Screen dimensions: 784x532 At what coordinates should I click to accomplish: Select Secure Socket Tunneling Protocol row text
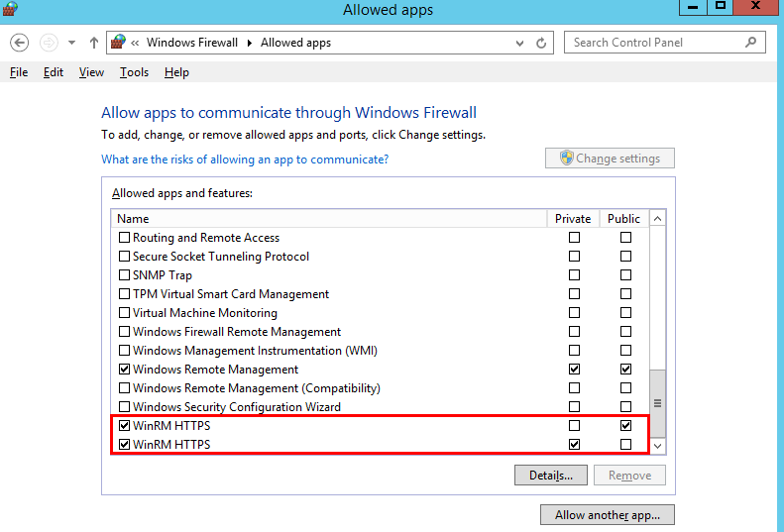tap(221, 257)
